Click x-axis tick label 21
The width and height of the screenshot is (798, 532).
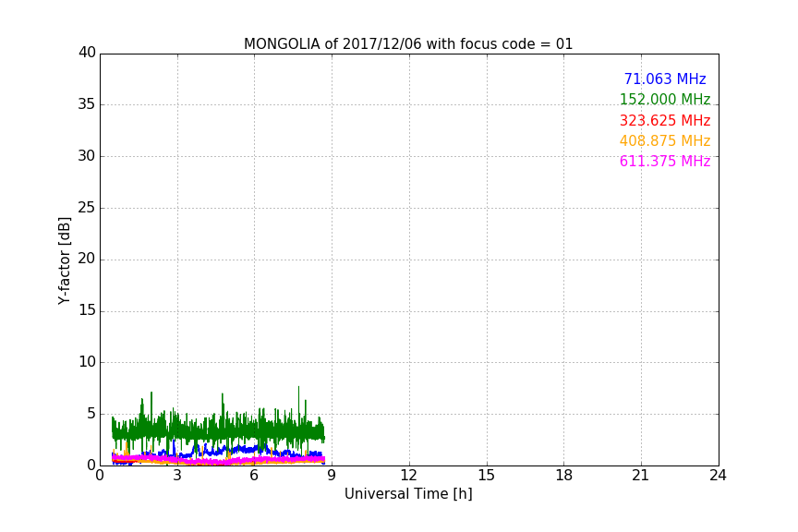(x=641, y=476)
